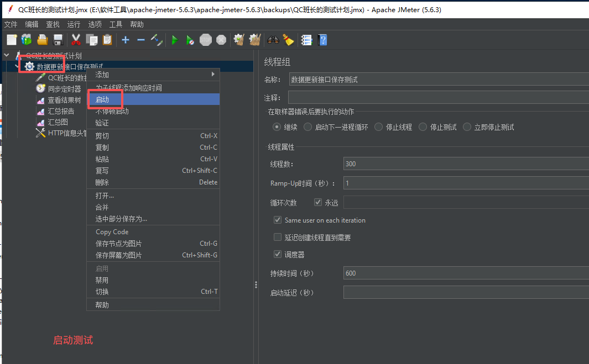This screenshot has width=589, height=364.
Task: Choose Copy Code in the context menu
Action: pos(153,232)
